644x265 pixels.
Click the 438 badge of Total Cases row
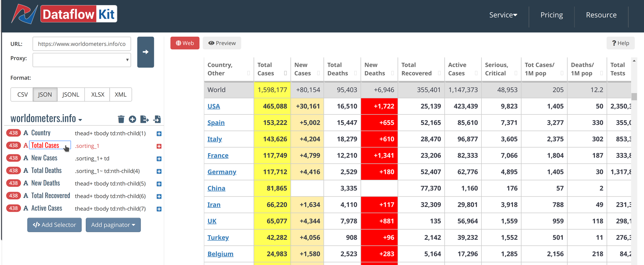14,145
